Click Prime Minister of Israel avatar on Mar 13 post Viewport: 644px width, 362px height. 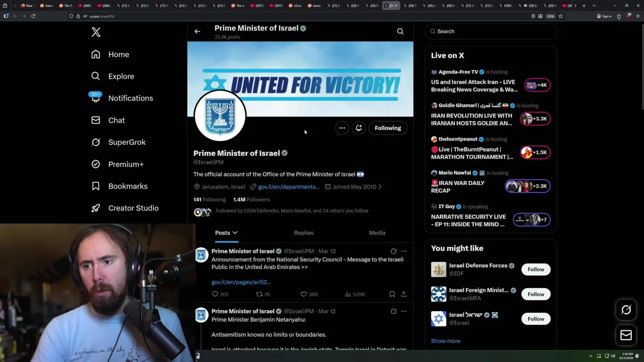coord(202,255)
